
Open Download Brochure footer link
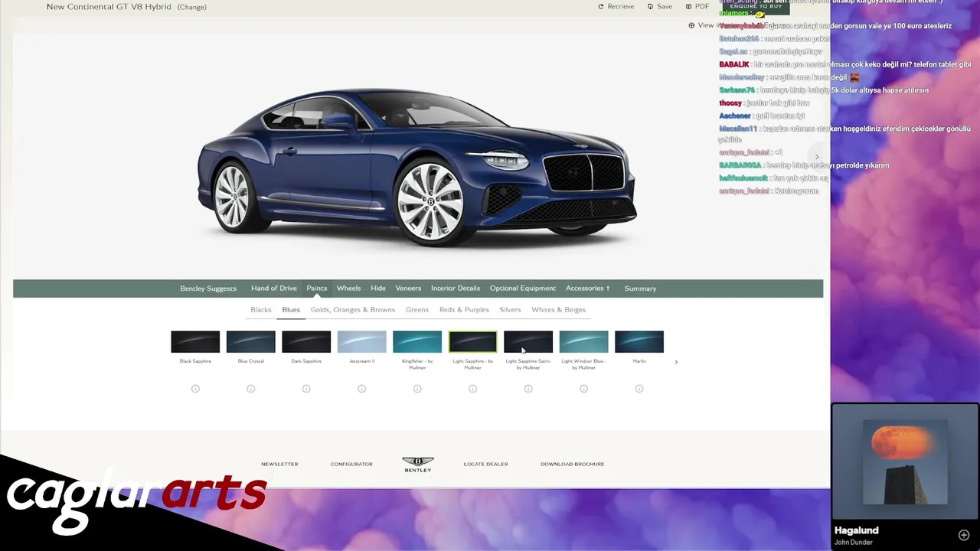pyautogui.click(x=573, y=464)
